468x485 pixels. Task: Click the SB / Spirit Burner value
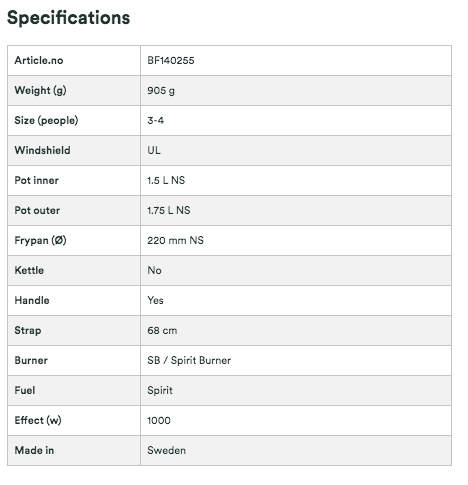(x=189, y=360)
